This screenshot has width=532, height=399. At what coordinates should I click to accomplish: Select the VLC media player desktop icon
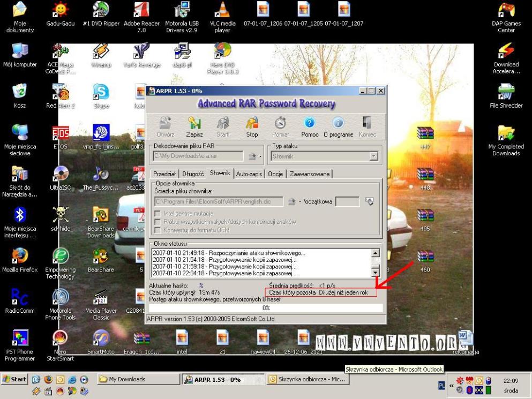coord(222,10)
